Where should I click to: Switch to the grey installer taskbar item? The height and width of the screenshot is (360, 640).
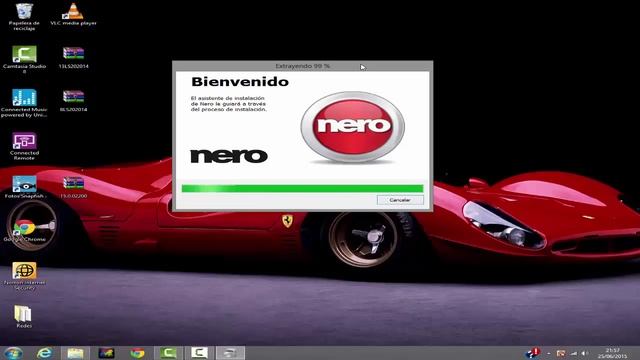coord(230,353)
